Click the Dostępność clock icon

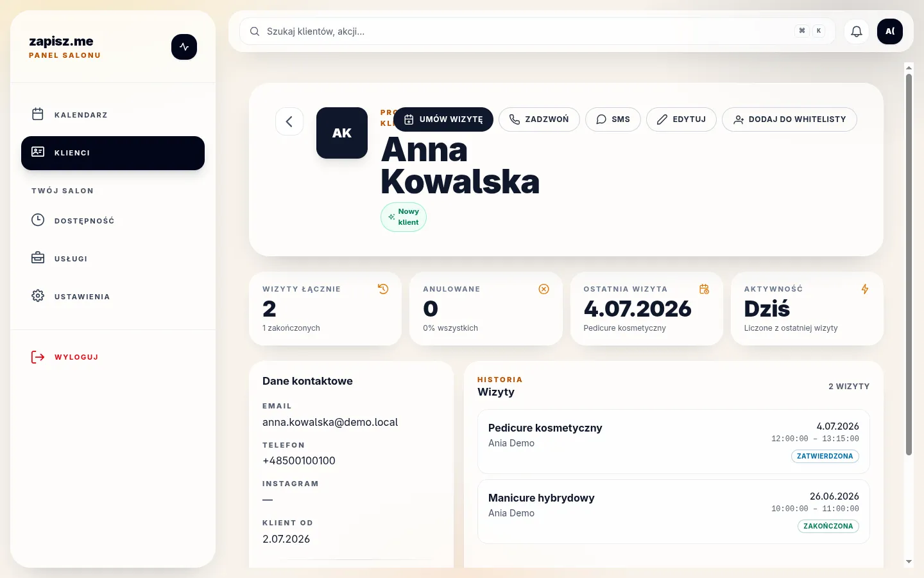click(x=38, y=220)
